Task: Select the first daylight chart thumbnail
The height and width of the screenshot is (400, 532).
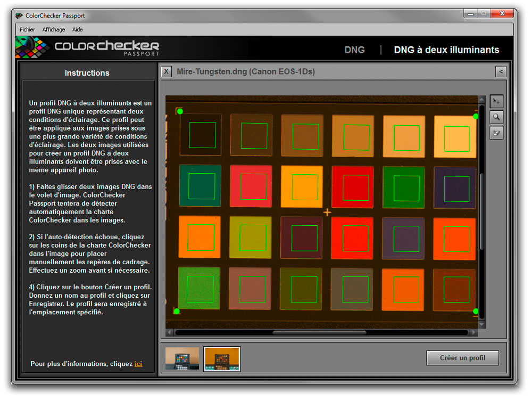Action: [x=182, y=358]
